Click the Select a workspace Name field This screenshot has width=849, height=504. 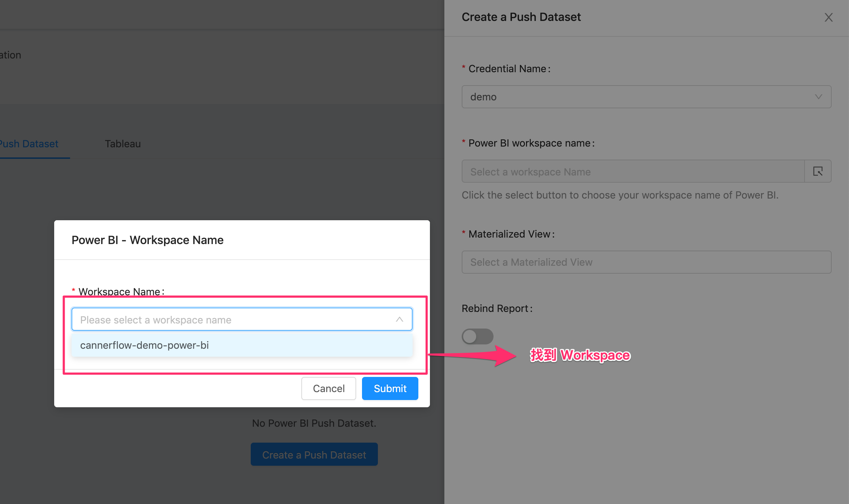coord(633,171)
